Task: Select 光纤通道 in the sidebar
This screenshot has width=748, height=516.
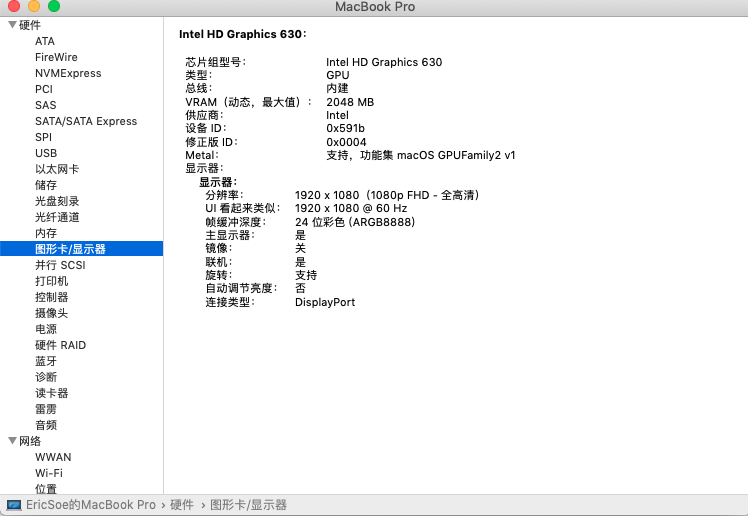Action: click(x=57, y=217)
